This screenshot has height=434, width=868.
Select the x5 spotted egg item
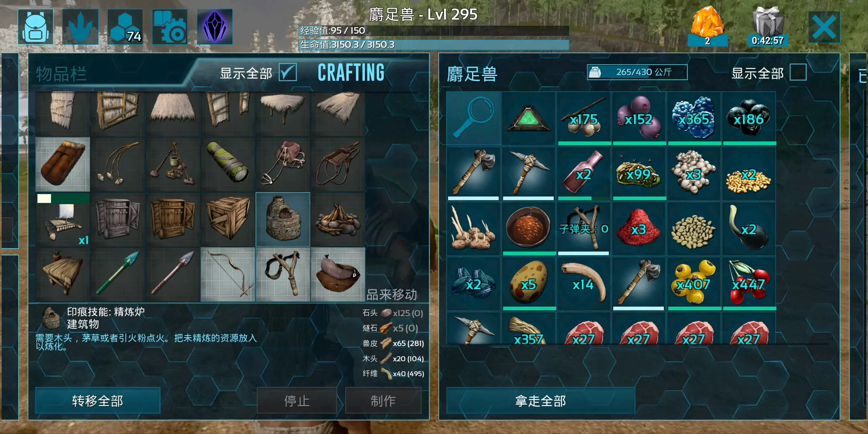(x=529, y=284)
